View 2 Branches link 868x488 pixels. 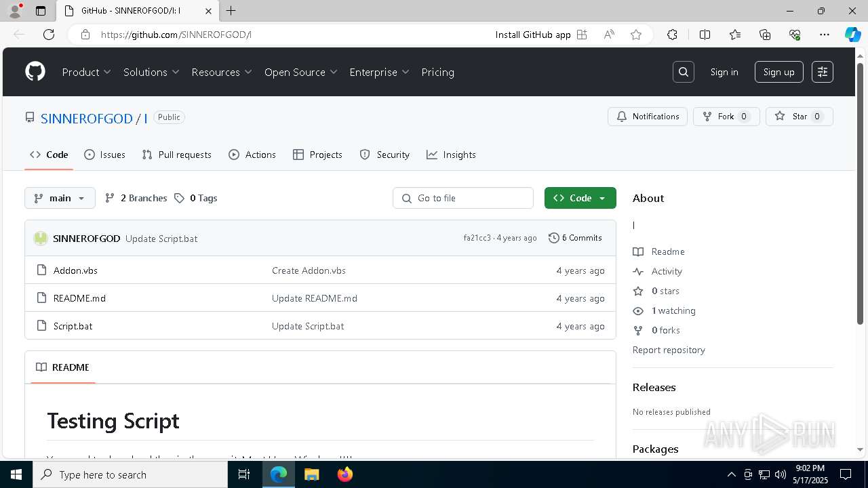click(136, 198)
